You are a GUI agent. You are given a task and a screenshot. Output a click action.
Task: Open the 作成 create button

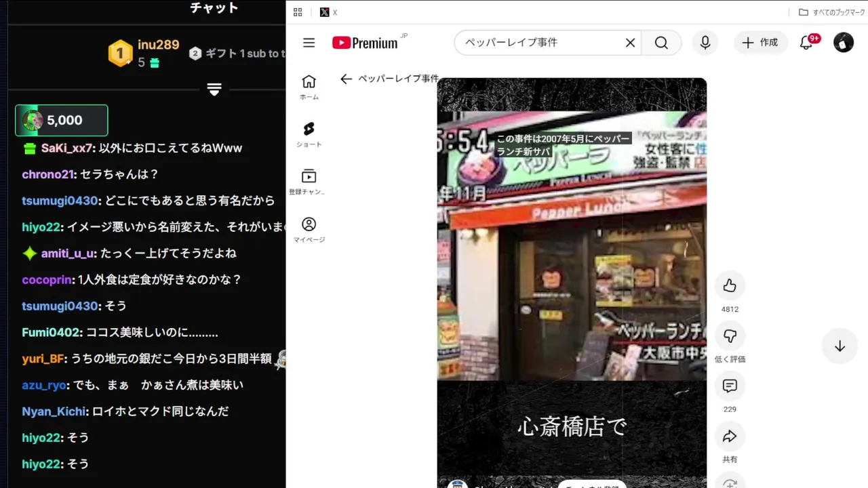coord(761,43)
